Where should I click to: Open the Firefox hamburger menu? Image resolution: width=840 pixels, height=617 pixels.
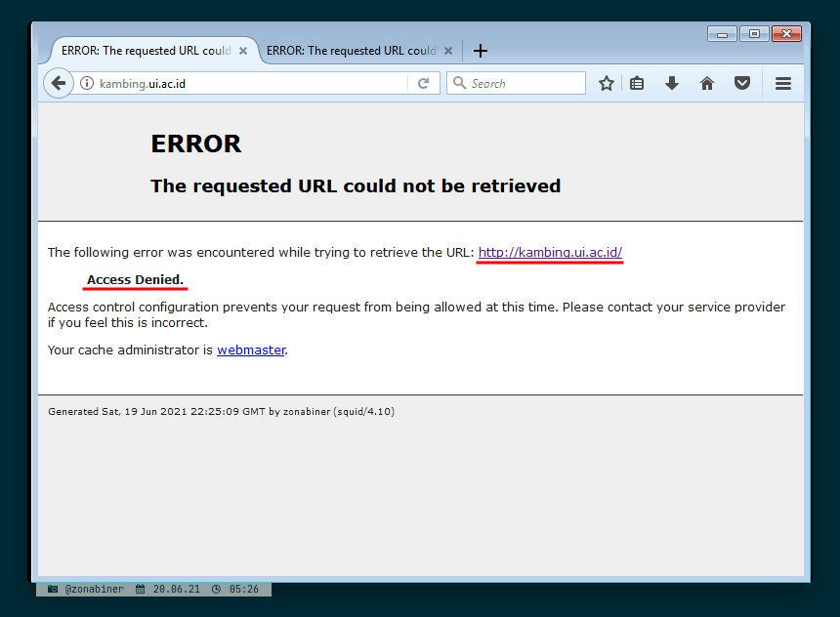point(782,83)
